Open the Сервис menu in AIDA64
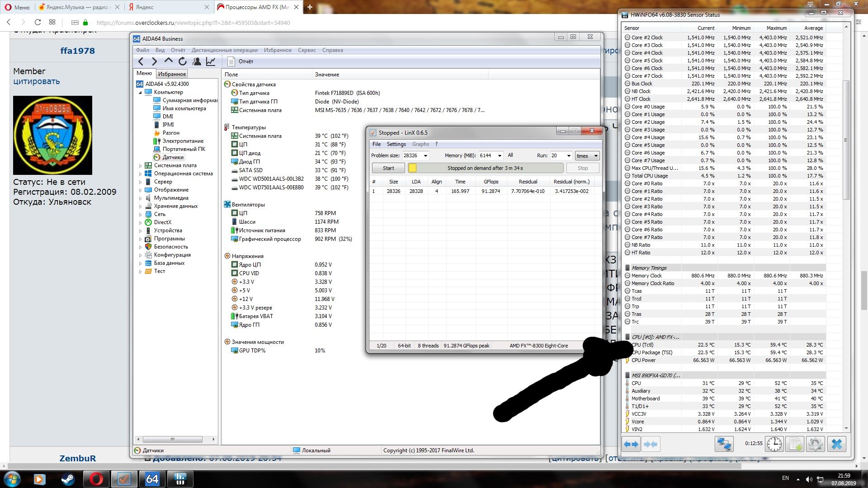Screen dimensions: 868x488 coord(307,50)
